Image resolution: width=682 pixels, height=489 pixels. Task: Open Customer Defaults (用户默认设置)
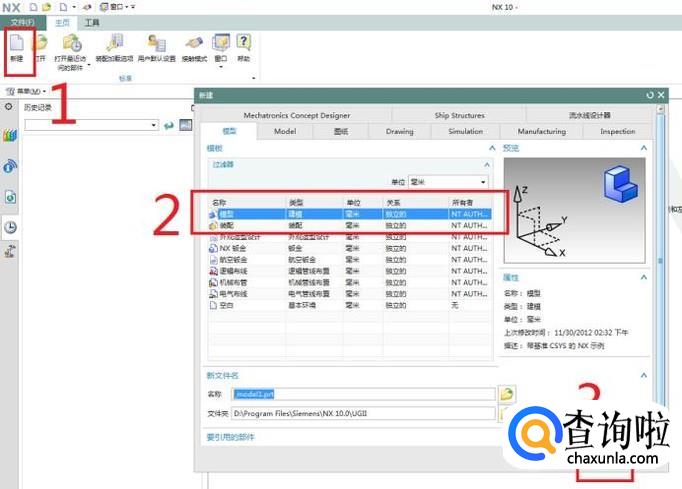point(157,43)
